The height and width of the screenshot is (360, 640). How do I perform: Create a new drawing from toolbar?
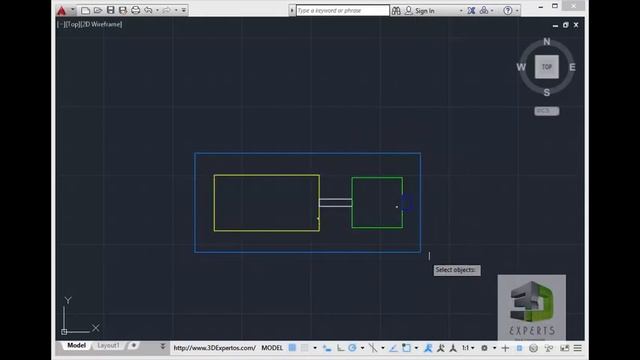(85, 10)
